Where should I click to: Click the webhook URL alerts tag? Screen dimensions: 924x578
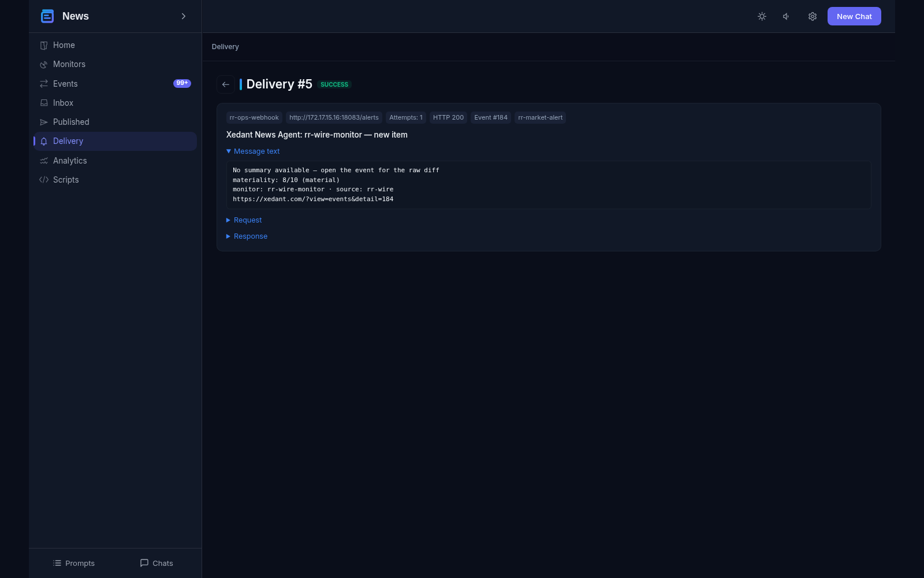click(x=334, y=117)
